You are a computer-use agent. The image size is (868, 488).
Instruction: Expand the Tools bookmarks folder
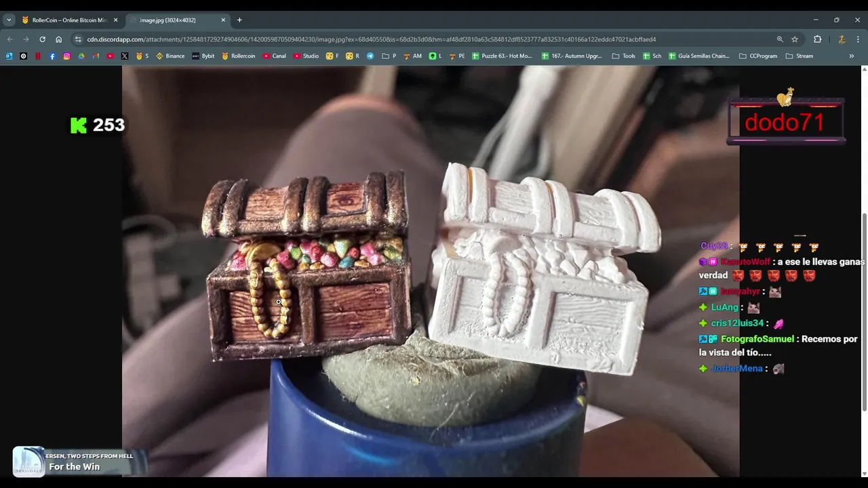pos(623,56)
